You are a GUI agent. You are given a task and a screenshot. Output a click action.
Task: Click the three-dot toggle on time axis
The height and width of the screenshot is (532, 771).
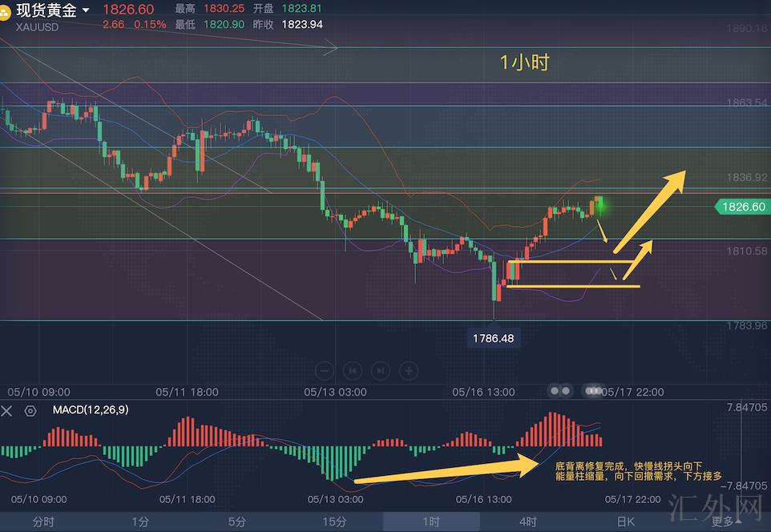(x=593, y=391)
